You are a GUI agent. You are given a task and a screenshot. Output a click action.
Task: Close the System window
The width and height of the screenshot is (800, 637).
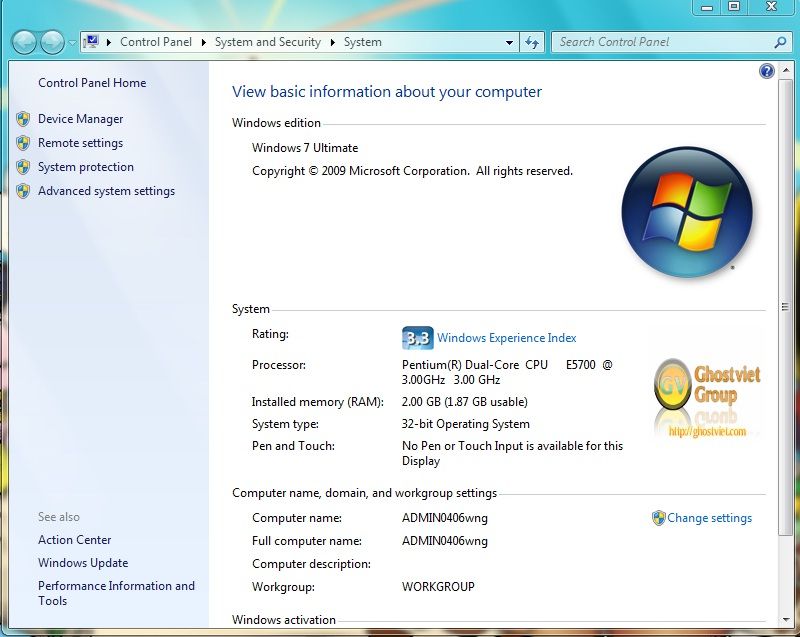771,7
